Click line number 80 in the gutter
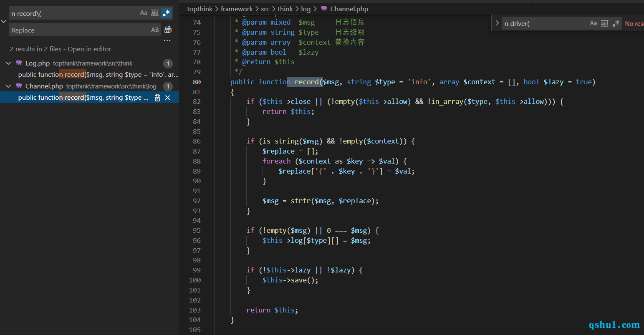 point(197,82)
